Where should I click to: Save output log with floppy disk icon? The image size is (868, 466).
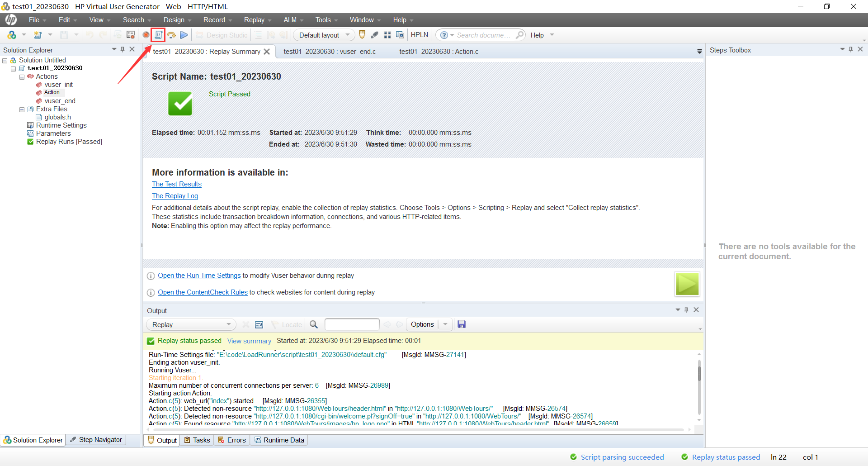[x=462, y=324]
